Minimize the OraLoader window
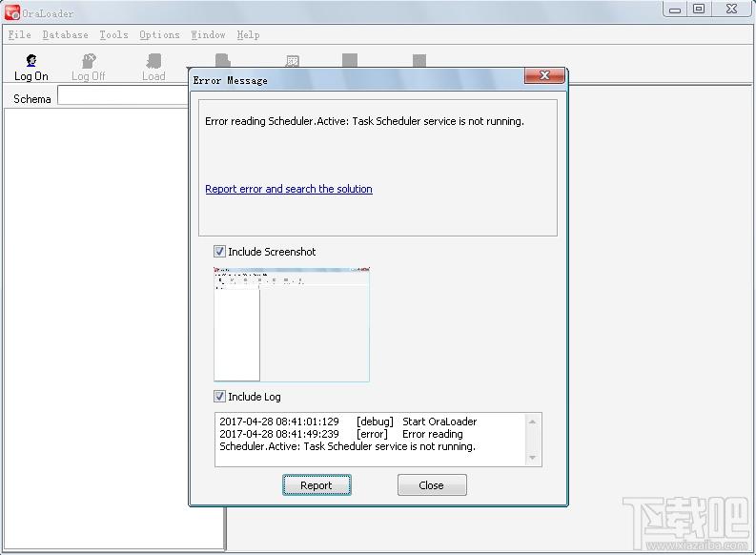 click(x=675, y=10)
